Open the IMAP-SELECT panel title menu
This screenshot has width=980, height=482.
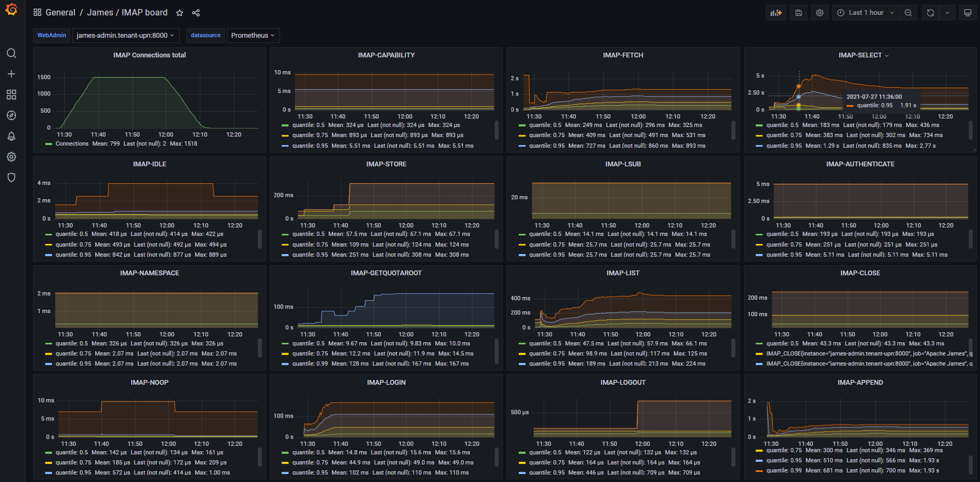tap(863, 55)
